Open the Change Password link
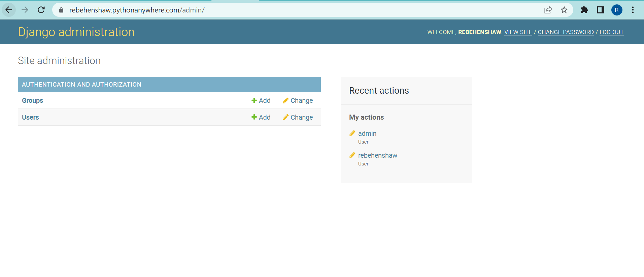 coord(566,32)
